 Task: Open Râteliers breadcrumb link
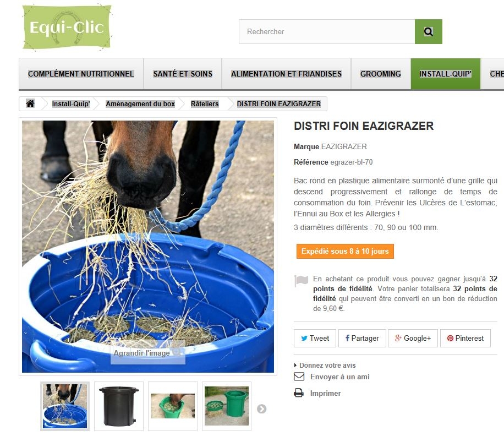coord(205,104)
